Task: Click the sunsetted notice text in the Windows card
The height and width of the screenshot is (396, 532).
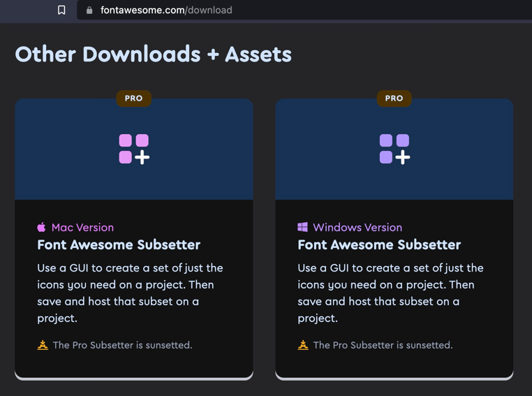Action: pos(383,345)
